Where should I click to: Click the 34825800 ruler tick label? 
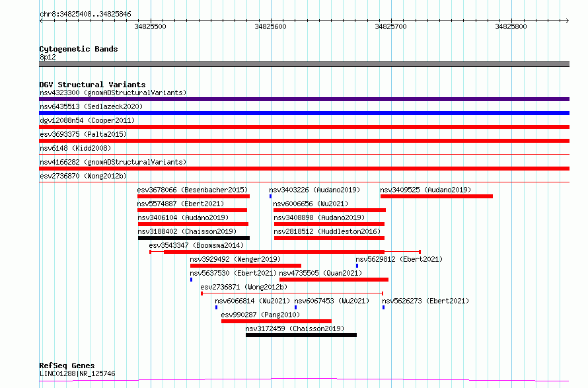tap(511, 26)
